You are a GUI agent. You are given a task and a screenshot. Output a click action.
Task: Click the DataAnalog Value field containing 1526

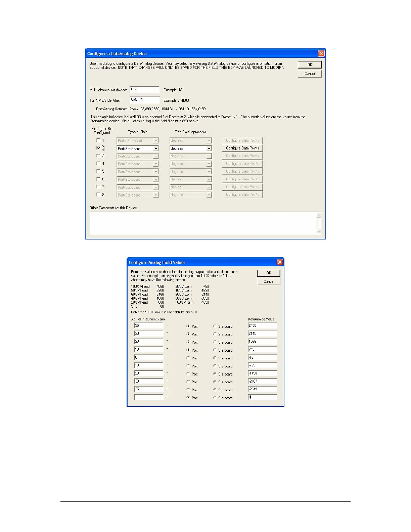262,342
